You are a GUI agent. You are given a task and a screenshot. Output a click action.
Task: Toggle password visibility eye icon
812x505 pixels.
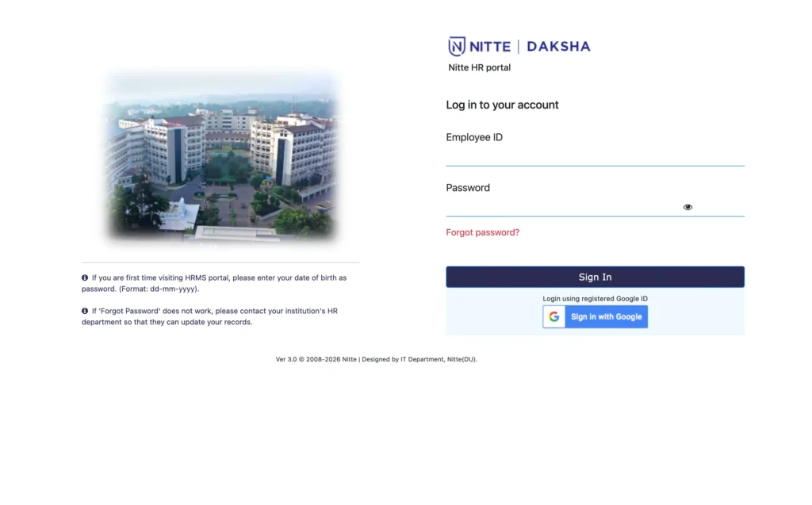(688, 207)
